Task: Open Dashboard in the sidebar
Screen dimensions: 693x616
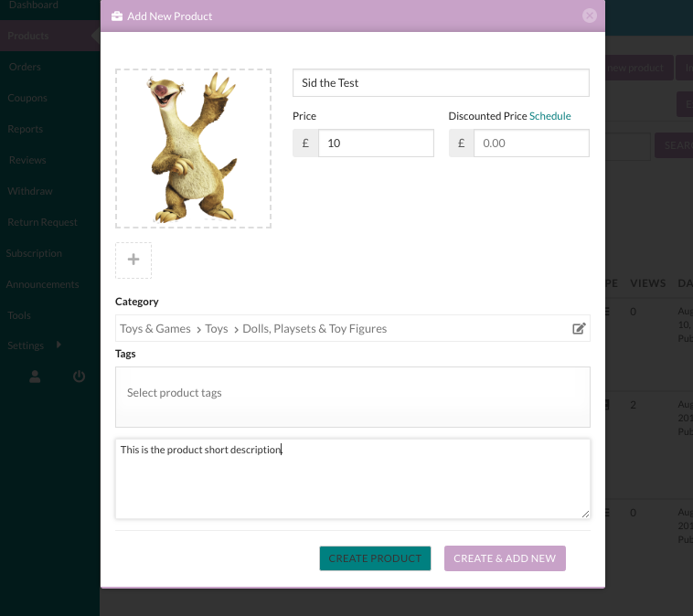Action: [x=34, y=5]
